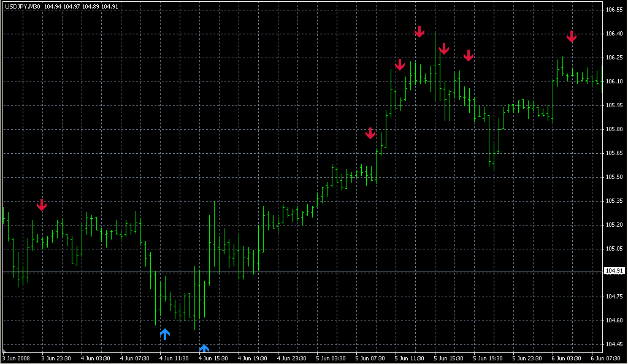This screenshot has height=364, width=628.
Task: Click the 4 Jun 07:30 time label
Action: [134, 358]
